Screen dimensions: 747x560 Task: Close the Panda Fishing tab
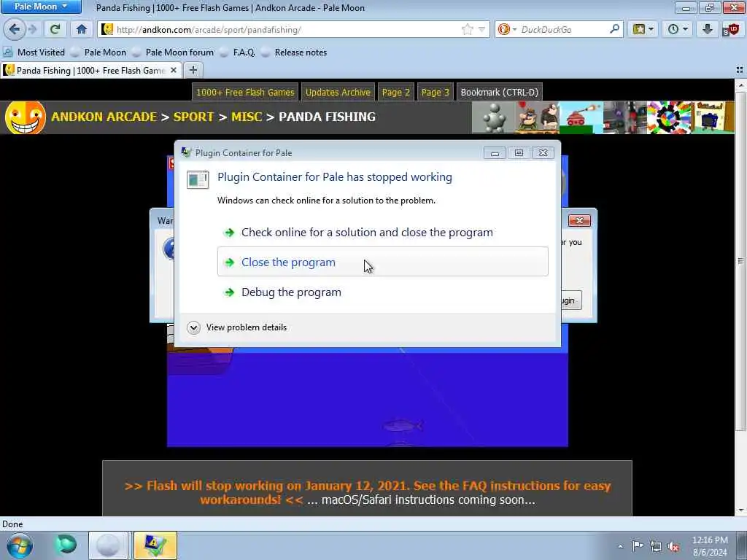click(x=174, y=71)
